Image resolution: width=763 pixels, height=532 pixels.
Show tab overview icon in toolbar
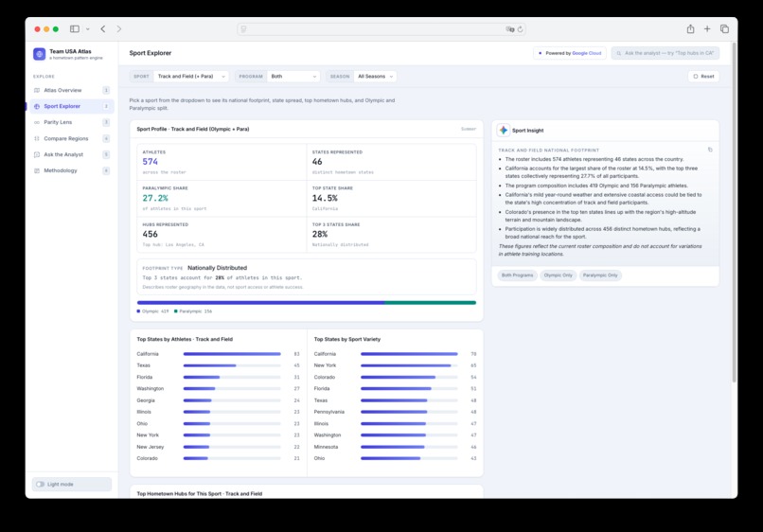coord(724,29)
